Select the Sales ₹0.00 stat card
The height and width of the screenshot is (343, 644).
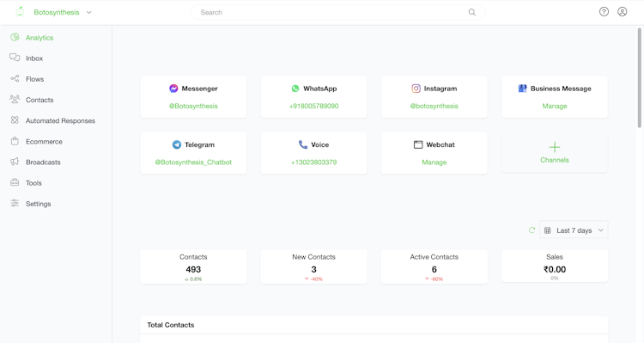(555, 266)
